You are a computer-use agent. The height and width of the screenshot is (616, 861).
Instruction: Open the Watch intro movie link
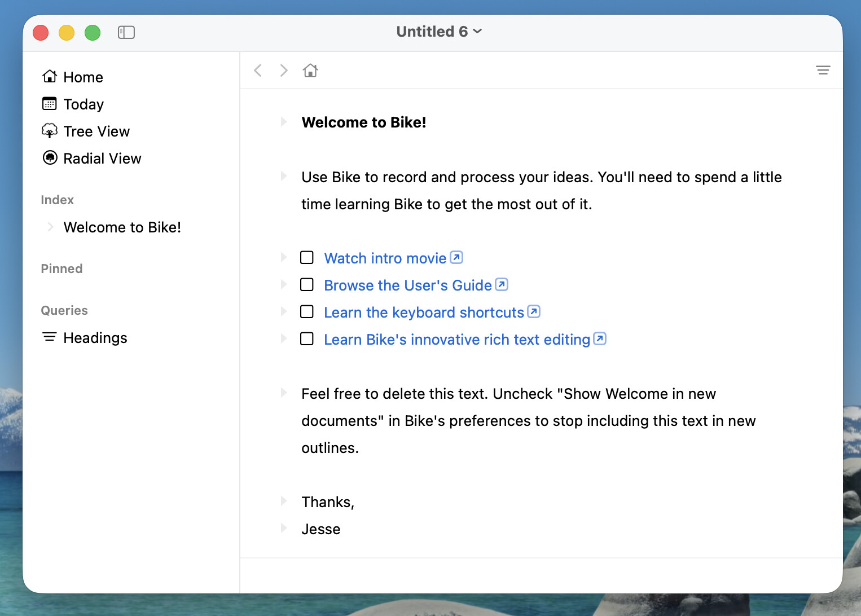click(385, 258)
